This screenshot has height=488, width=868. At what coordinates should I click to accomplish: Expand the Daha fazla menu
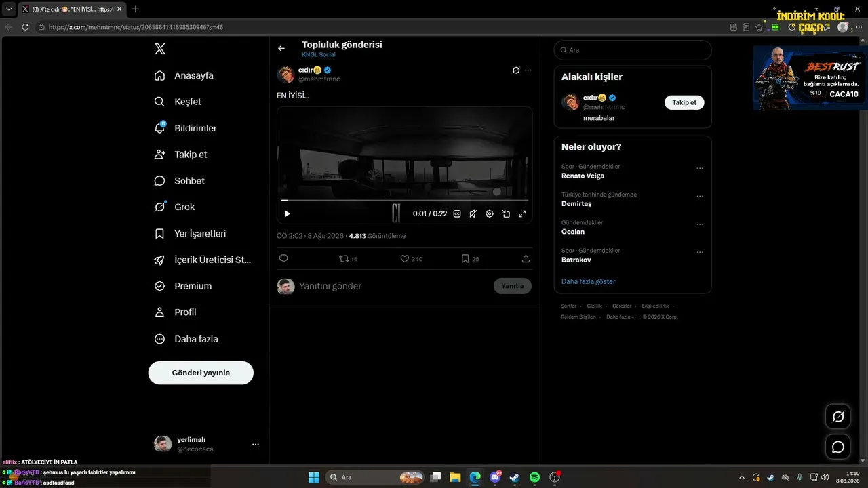(x=186, y=339)
